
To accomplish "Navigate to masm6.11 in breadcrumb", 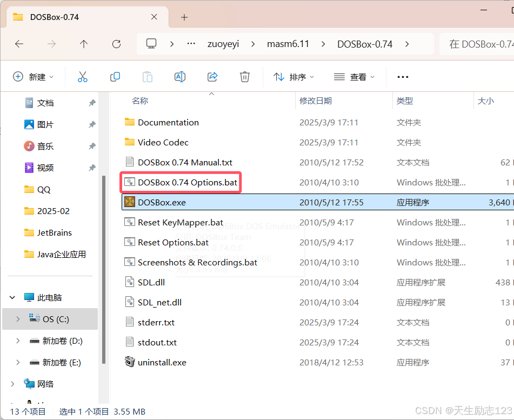I will click(x=288, y=44).
